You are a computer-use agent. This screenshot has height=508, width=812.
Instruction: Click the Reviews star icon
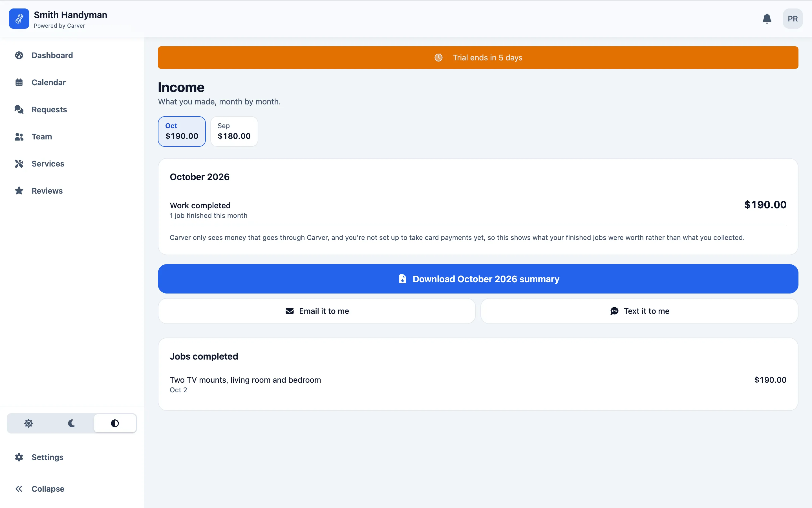click(x=19, y=191)
